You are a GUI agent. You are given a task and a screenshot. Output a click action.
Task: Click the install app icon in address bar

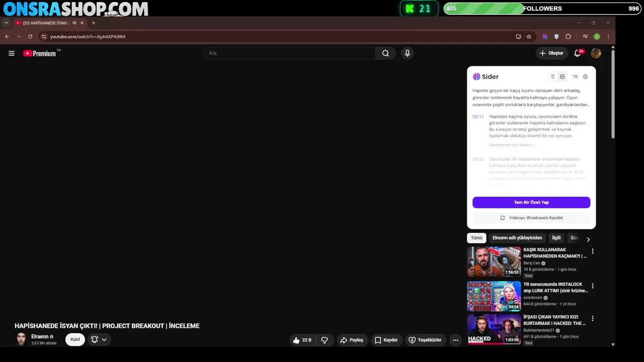[x=518, y=37]
